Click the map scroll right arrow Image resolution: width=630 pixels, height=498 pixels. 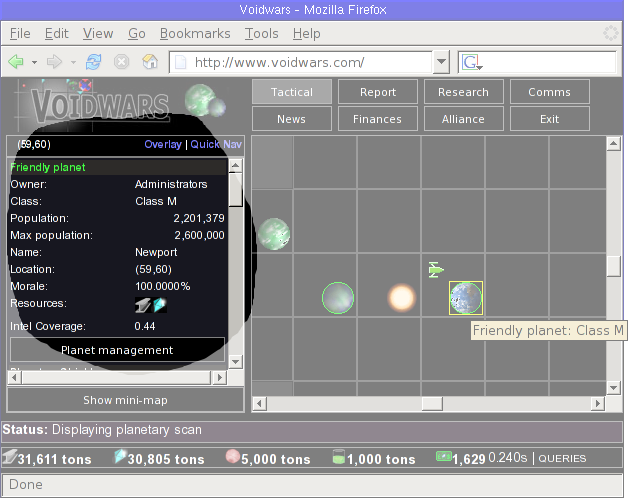coord(598,403)
